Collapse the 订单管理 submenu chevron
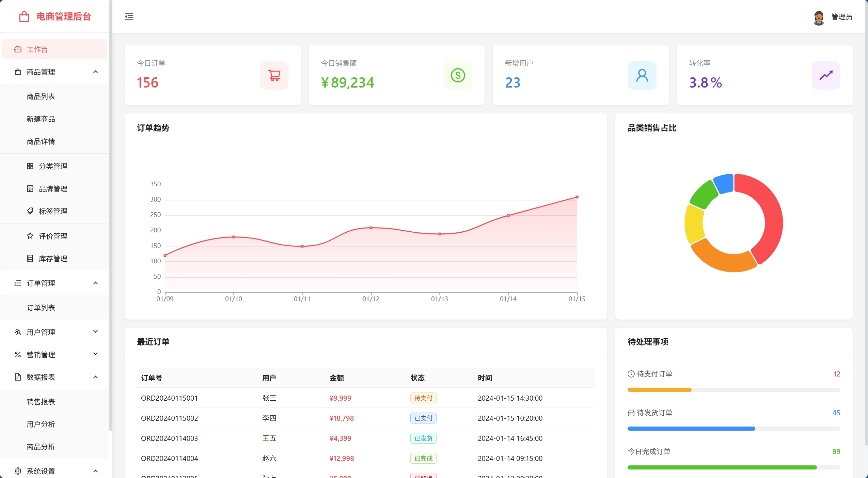Image resolution: width=868 pixels, height=478 pixels. (96, 283)
